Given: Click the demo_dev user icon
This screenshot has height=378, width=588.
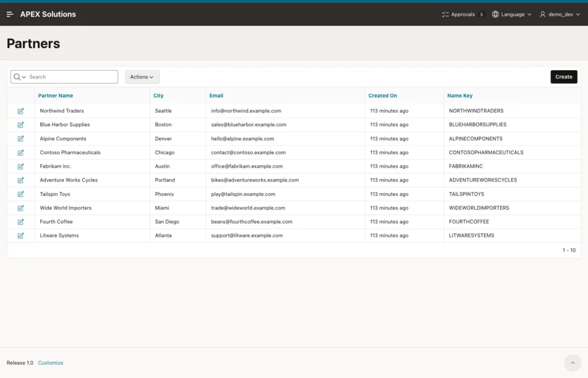Looking at the screenshot, I should [543, 14].
